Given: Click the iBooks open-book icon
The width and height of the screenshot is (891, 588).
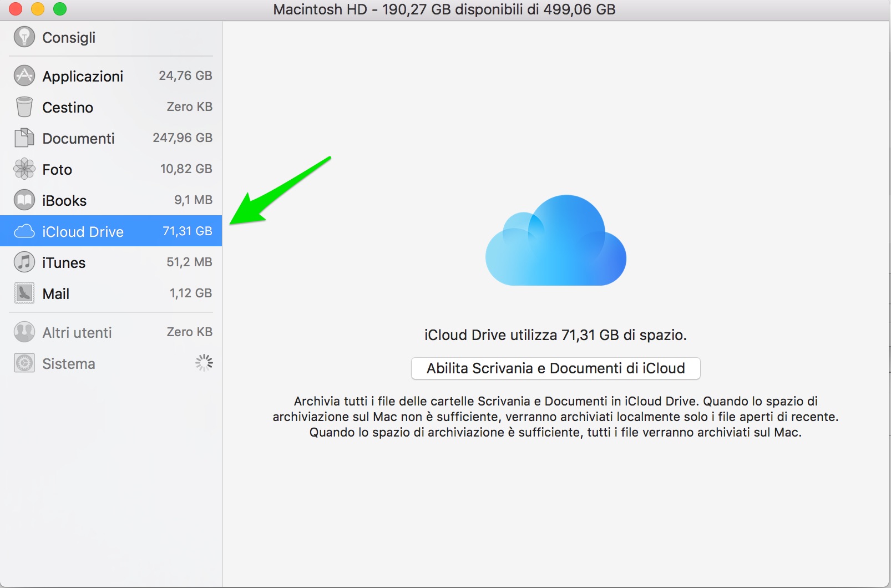Looking at the screenshot, I should [x=24, y=200].
